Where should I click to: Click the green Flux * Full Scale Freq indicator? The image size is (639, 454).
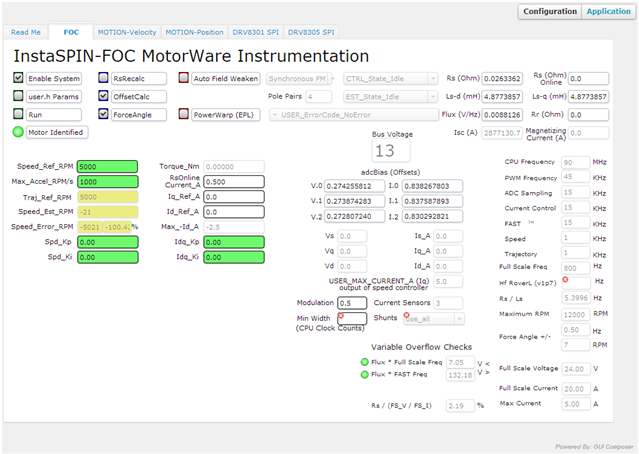365,362
